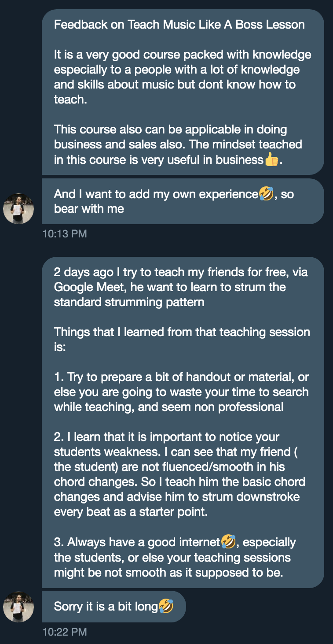Screen dimensions: 333x644
Task: Click the "so bear with me" message bubble
Action: (x=183, y=201)
